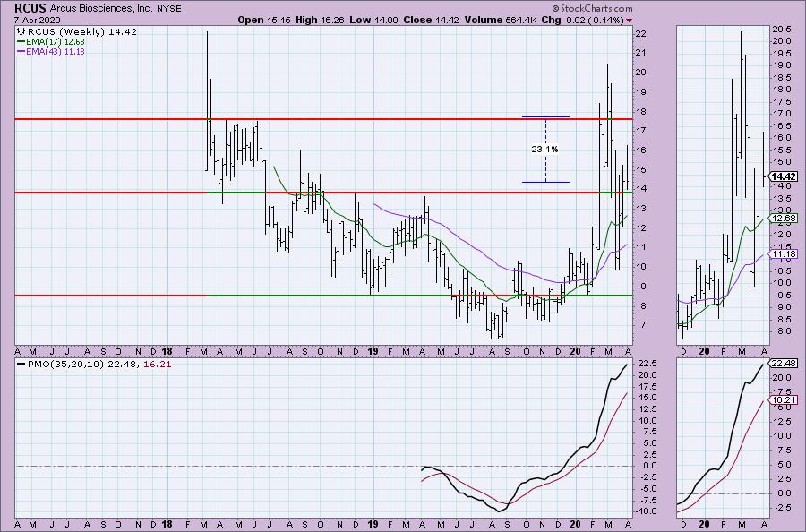Click the boxed 11.18 EMA price tag
This screenshot has width=806, height=532.
[785, 254]
